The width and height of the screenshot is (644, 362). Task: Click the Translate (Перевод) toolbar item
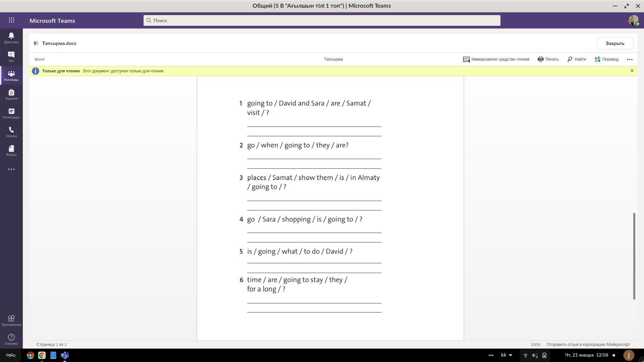[606, 59]
